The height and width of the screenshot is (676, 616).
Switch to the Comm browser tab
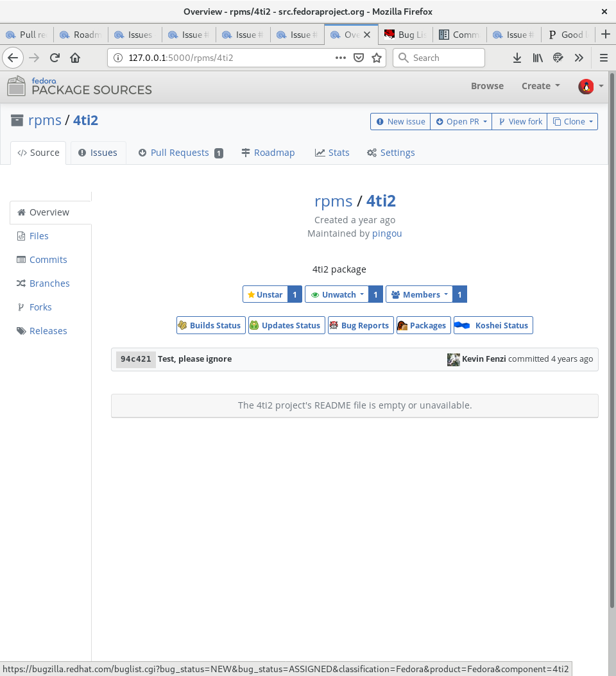coord(459,35)
